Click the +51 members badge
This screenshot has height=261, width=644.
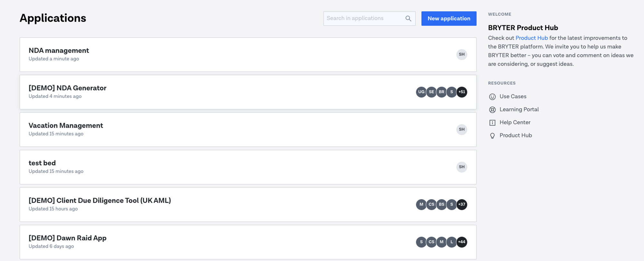click(462, 92)
